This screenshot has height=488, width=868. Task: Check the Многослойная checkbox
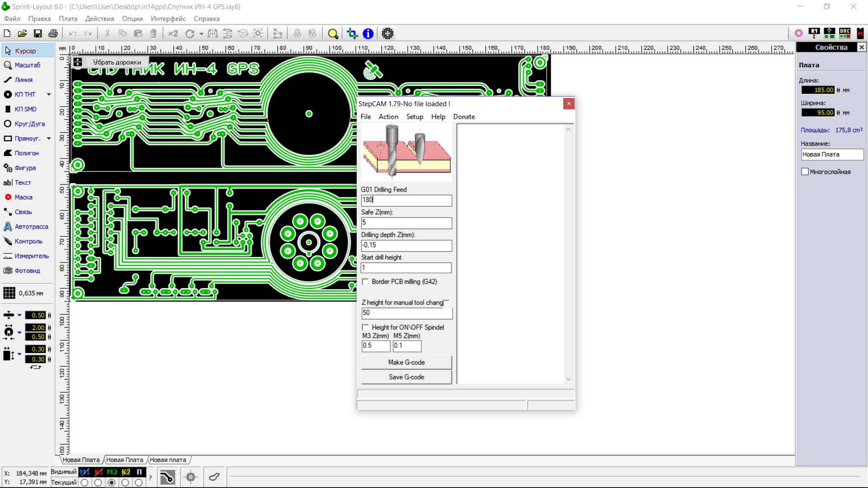click(x=805, y=172)
